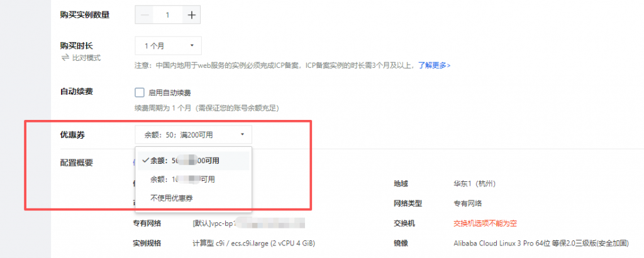
Task: Open the 了解更多 link
Action: [434, 65]
